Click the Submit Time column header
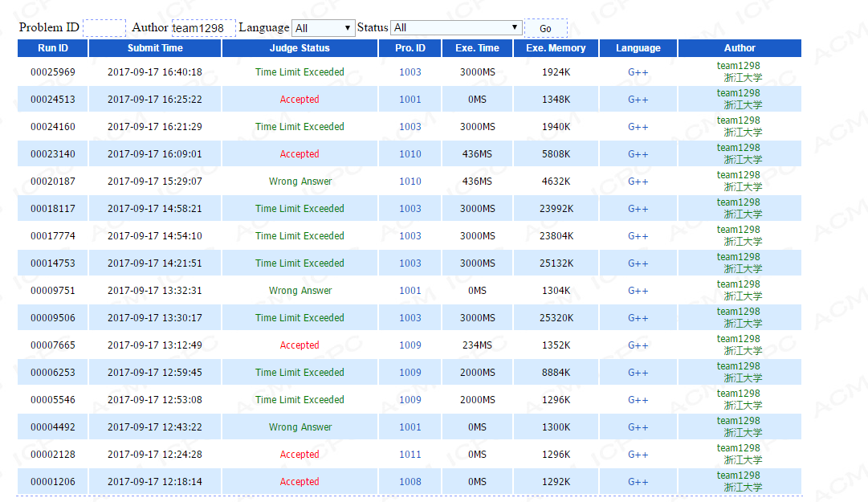Viewport: 868px width, 502px height. [155, 48]
